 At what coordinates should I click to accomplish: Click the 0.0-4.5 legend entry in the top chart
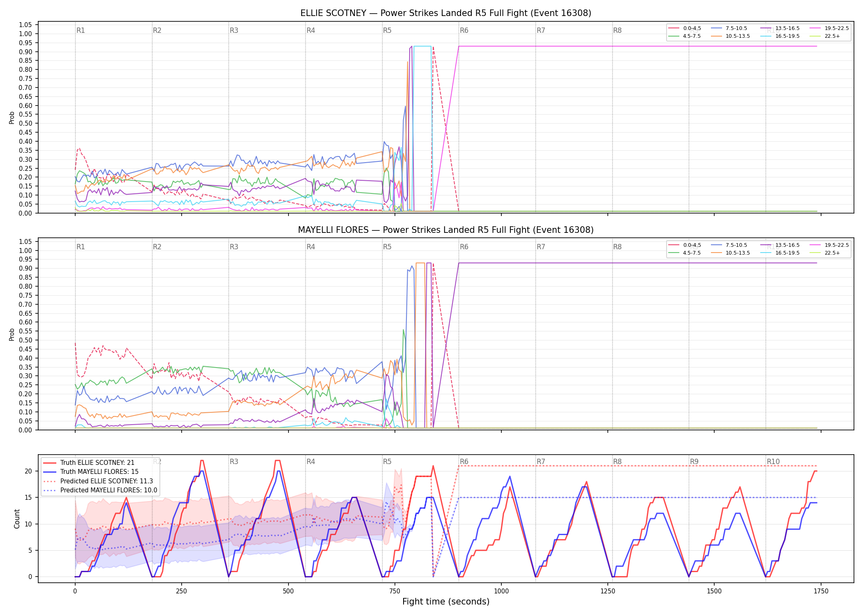click(x=685, y=28)
